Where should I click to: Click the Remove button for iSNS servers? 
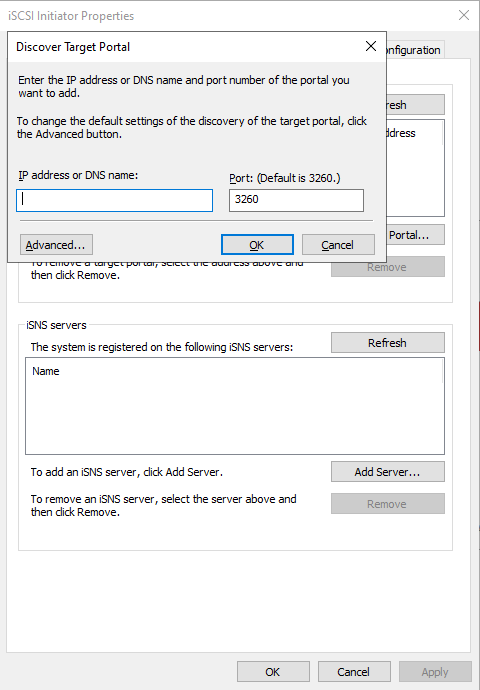point(388,504)
